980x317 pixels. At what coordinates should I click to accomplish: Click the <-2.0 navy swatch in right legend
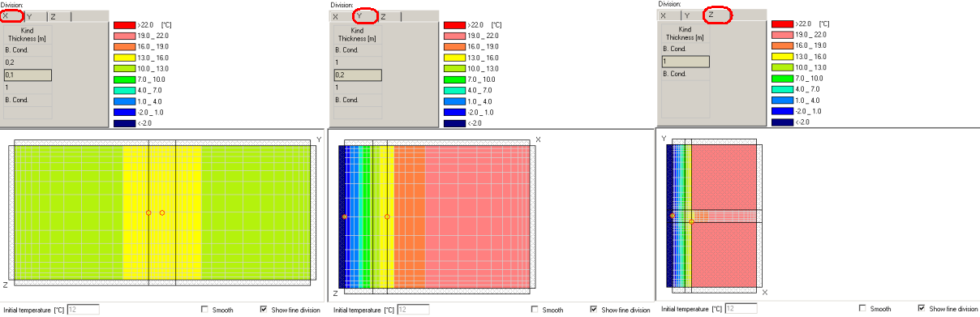click(782, 122)
